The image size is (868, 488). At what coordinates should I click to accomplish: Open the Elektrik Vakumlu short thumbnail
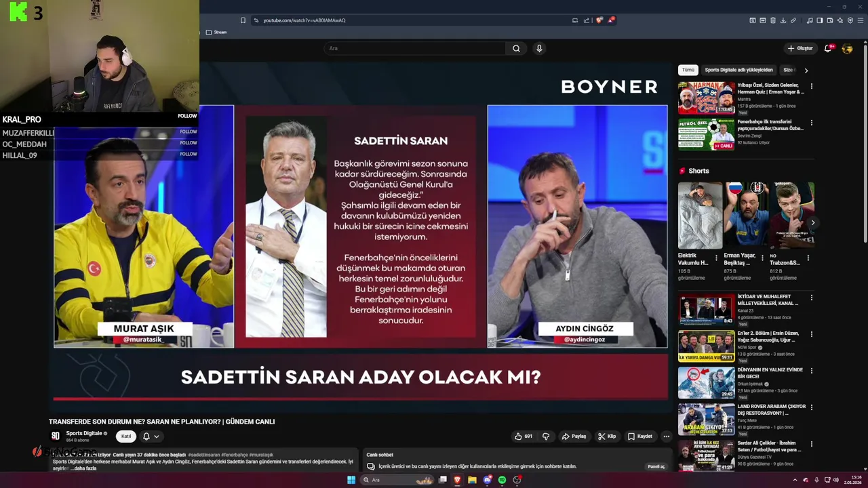[x=700, y=216]
